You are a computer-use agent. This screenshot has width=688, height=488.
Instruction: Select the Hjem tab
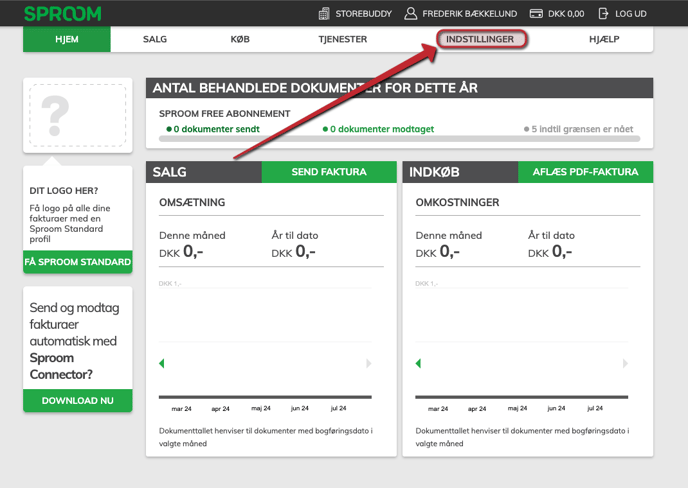click(x=67, y=39)
